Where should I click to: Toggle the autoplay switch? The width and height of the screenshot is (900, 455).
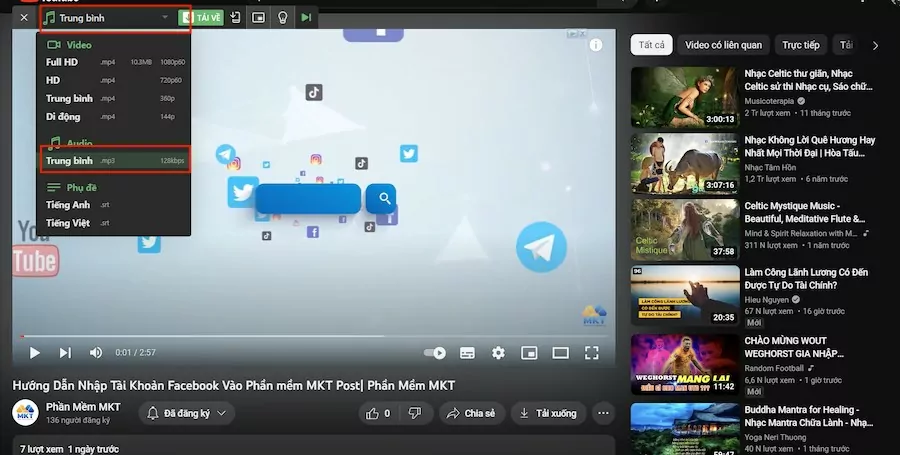[435, 352]
